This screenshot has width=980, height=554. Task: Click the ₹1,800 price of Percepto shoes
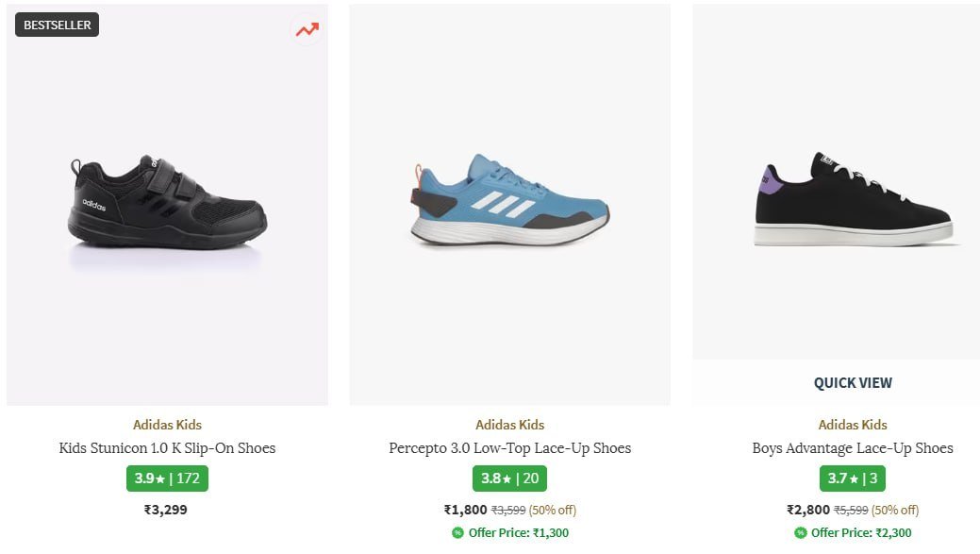[x=466, y=510]
